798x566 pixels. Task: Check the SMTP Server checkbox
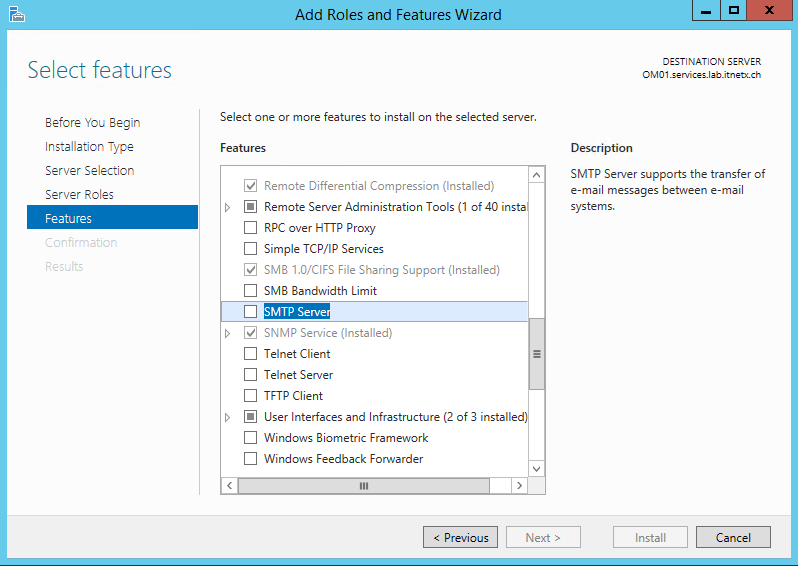pos(250,312)
